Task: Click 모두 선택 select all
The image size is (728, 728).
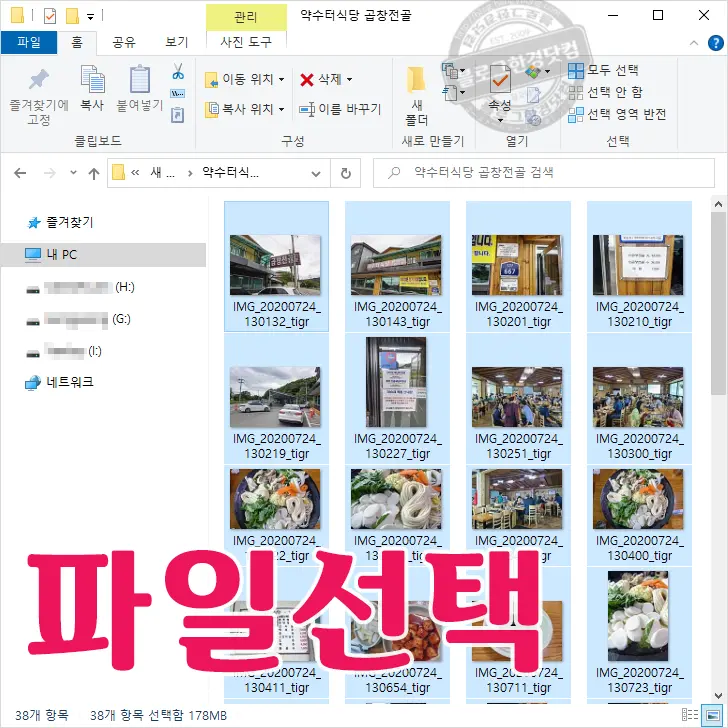Action: pos(604,71)
